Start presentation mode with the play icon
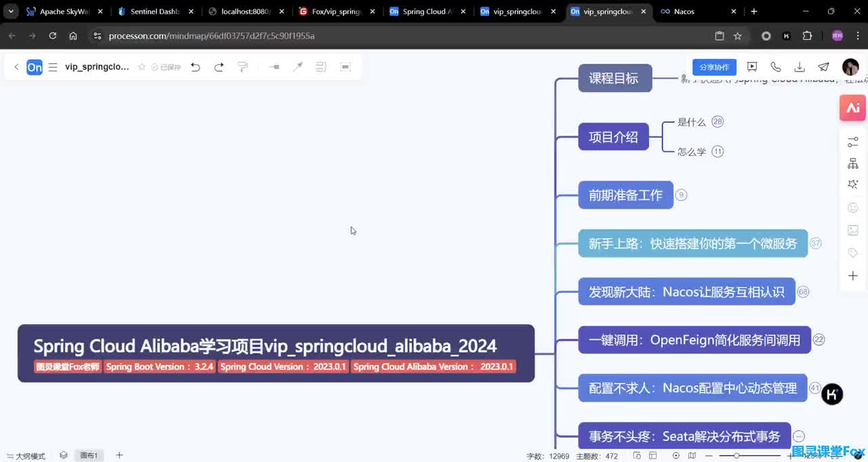Image resolution: width=868 pixels, height=462 pixels. (752, 67)
